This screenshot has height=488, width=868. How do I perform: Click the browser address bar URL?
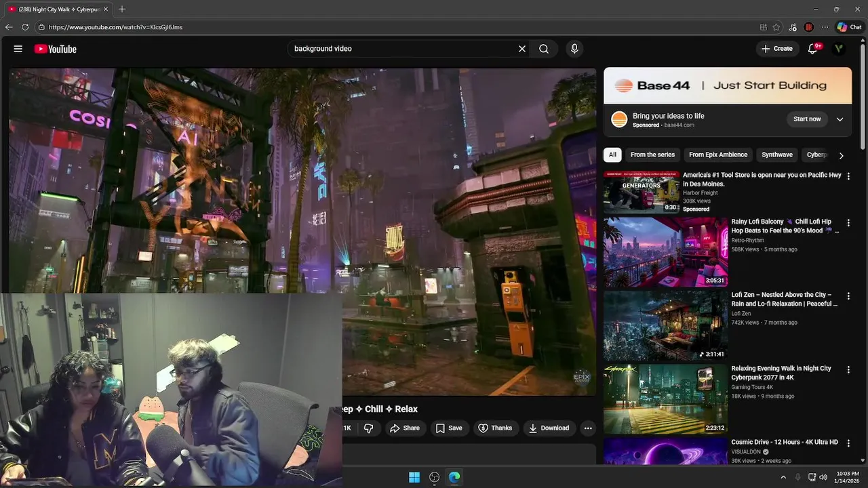[115, 27]
